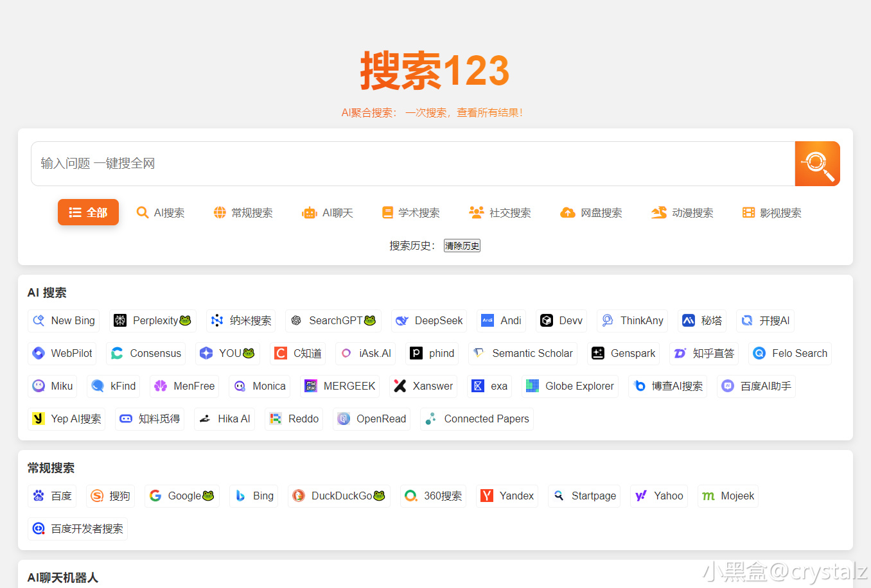Open the 秘塔 search link
Image resolution: width=871 pixels, height=588 pixels.
coord(702,320)
